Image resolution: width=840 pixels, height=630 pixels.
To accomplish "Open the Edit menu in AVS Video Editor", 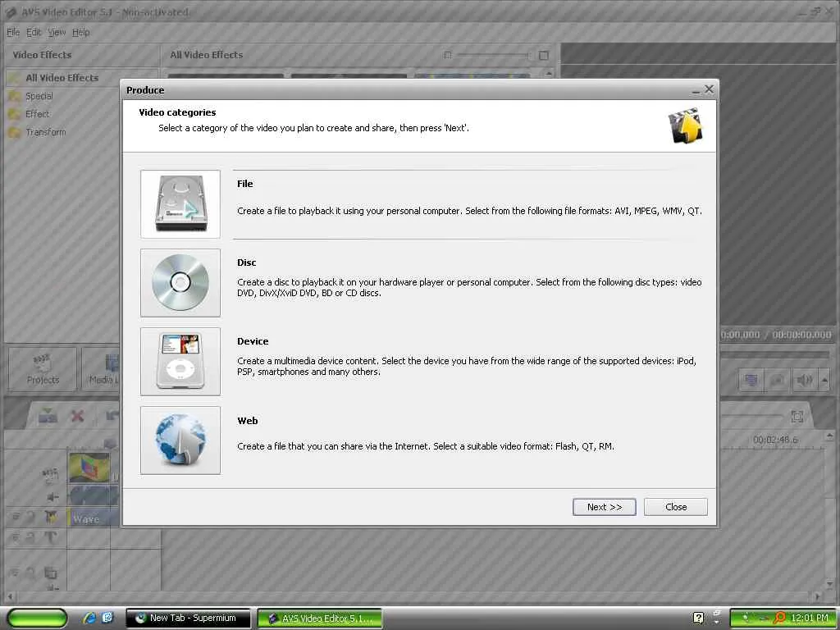I will [x=34, y=32].
